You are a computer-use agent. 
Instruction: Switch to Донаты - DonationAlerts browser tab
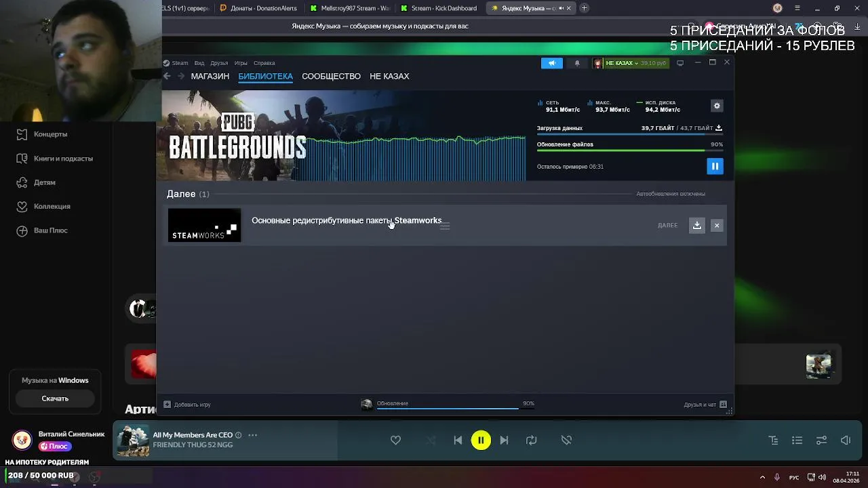click(258, 8)
